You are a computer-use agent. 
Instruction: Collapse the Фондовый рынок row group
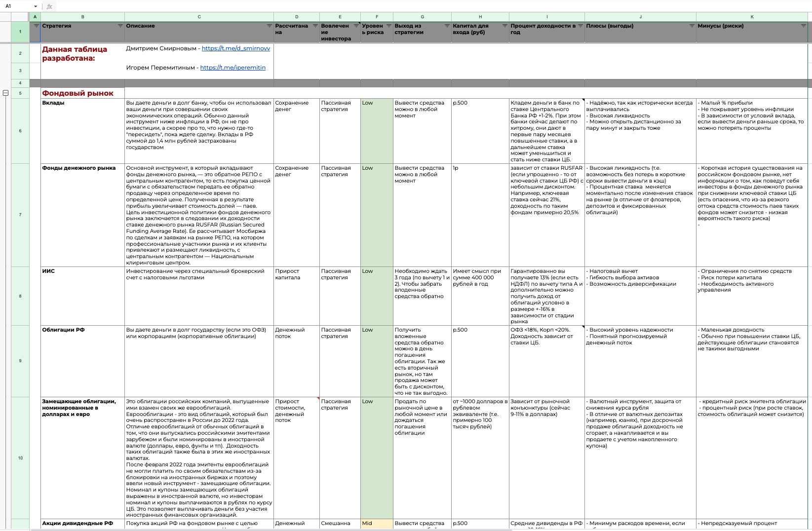(5, 93)
